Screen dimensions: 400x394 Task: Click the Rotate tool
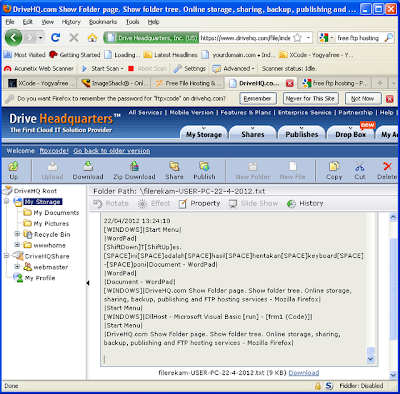coord(111,203)
